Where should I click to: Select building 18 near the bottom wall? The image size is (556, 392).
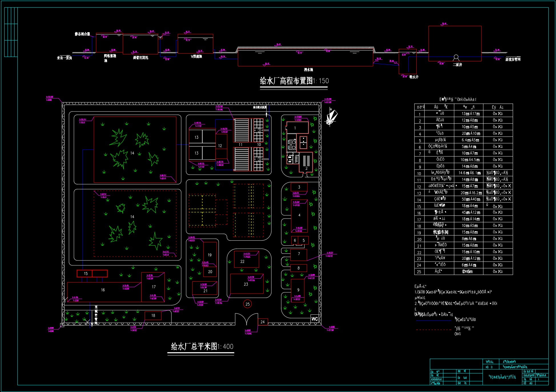point(153,316)
